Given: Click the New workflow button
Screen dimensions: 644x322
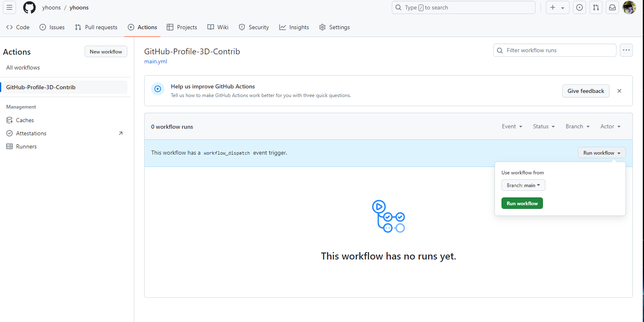Looking at the screenshot, I should click(x=106, y=51).
